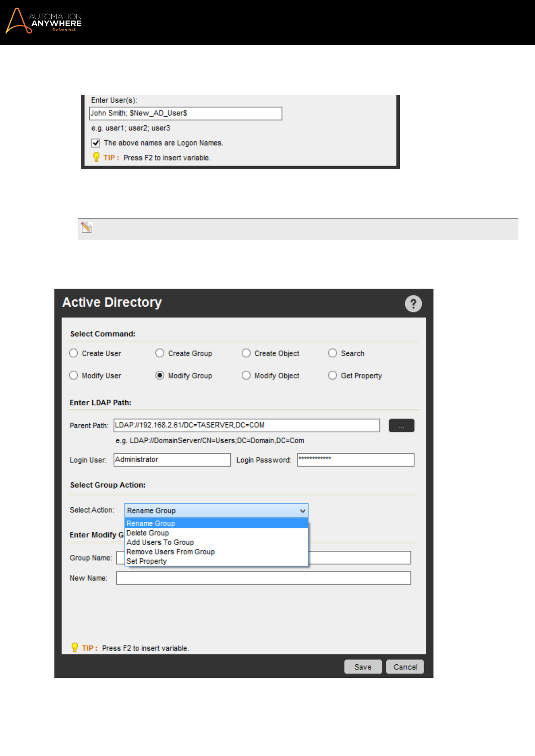Choose Delete Group from the dropdown list
Image resolution: width=535 pixels, height=756 pixels.
point(148,533)
